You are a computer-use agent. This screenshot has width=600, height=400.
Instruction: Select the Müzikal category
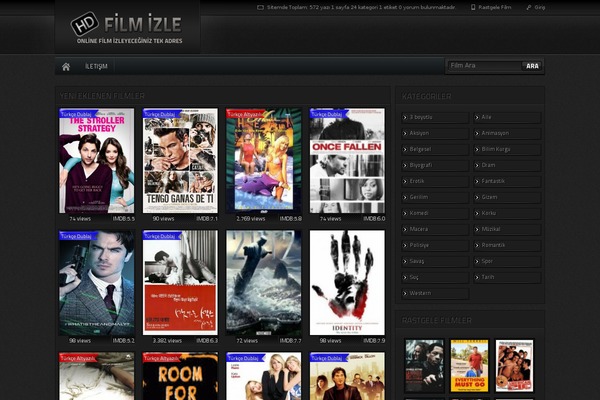(x=507, y=229)
